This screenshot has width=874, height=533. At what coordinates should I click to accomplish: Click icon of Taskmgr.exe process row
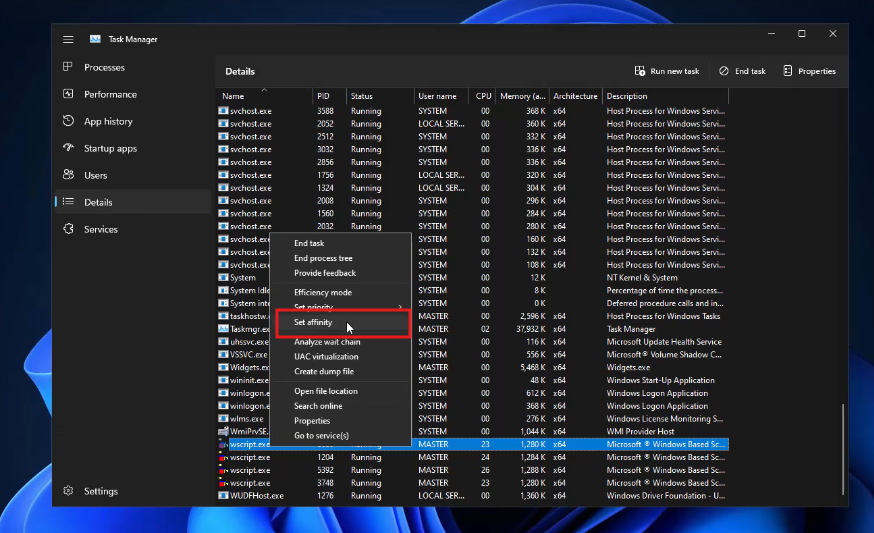[x=223, y=329]
